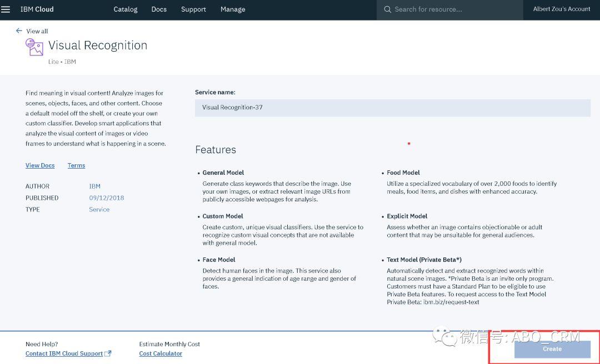This screenshot has width=600, height=364.
Task: Open the Catalog menu
Action: [x=126, y=9]
